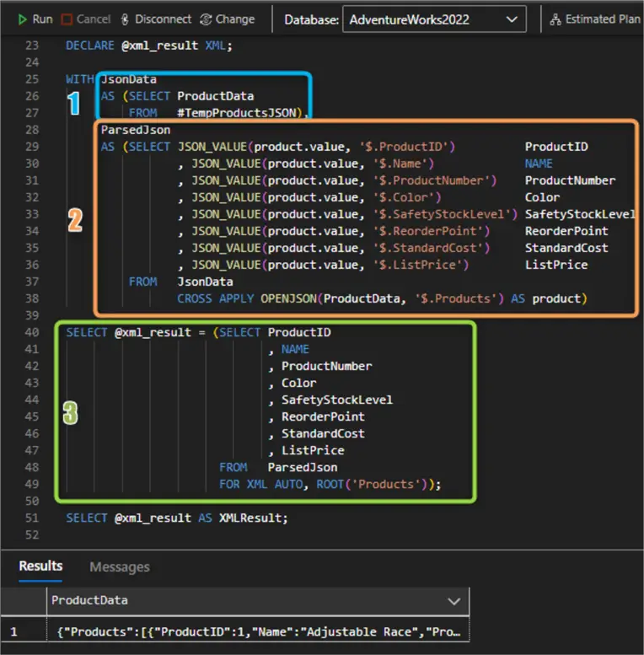The image size is (644, 655).
Task: Click on DECLARE keyword on line 23
Action: (x=90, y=46)
